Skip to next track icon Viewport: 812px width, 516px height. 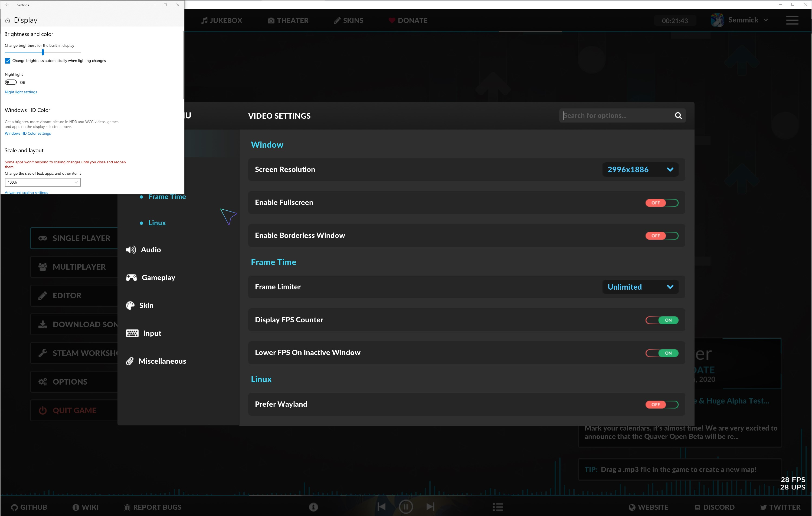tap(430, 507)
